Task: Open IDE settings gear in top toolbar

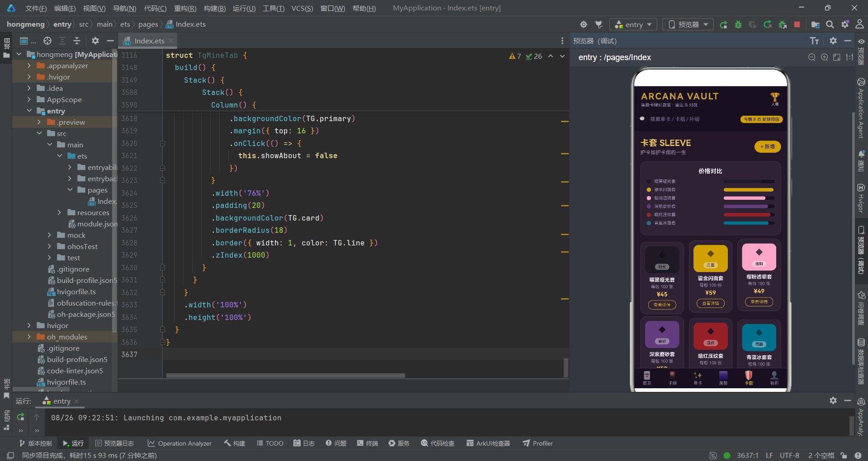Action: (x=845, y=24)
